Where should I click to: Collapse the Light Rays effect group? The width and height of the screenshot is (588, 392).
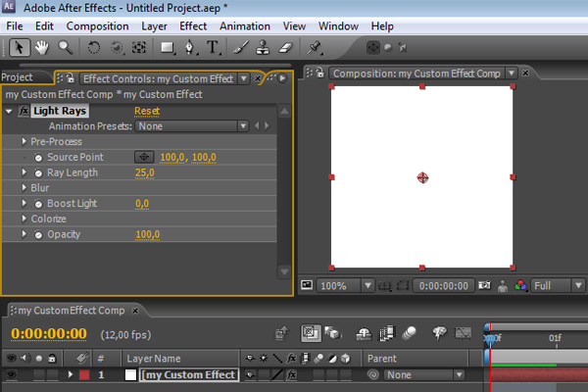9,111
